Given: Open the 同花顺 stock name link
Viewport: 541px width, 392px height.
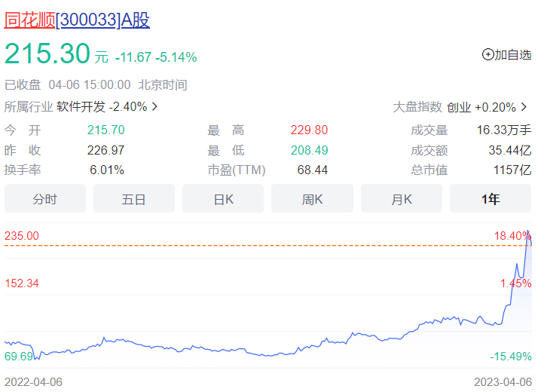Looking at the screenshot, I should tap(29, 20).
